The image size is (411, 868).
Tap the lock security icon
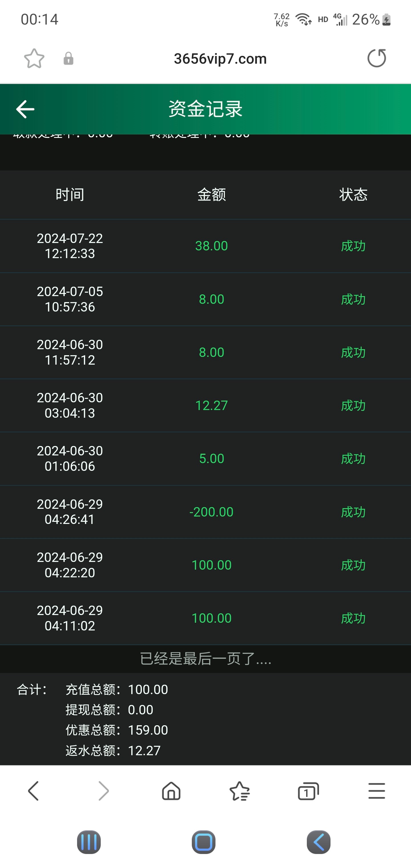click(68, 59)
